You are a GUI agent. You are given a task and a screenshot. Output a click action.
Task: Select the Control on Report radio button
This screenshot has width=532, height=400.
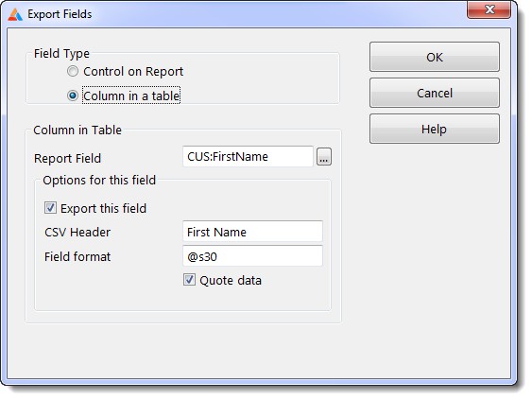coord(72,71)
